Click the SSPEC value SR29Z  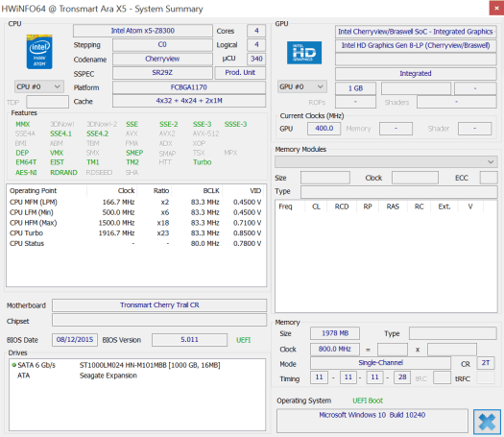coord(162,73)
